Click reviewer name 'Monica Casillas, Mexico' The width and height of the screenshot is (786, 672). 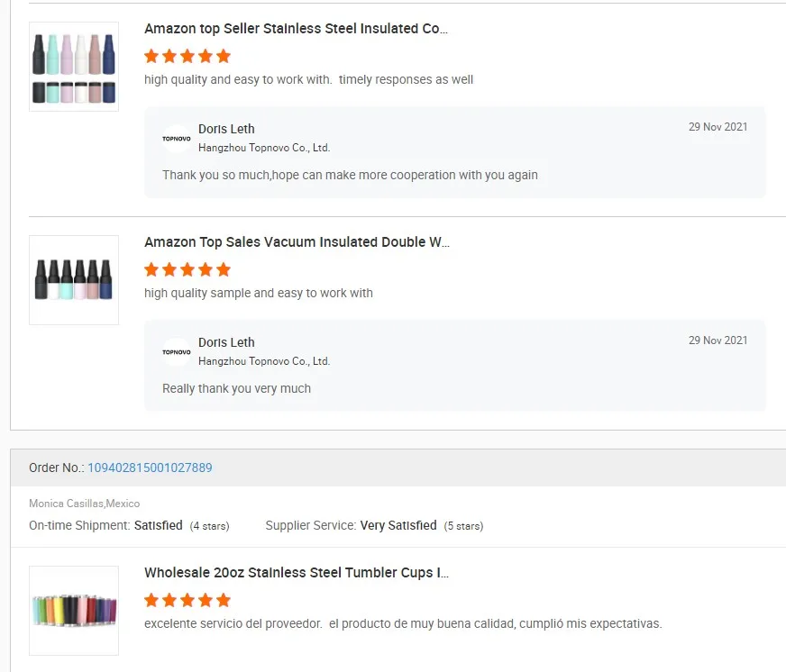coord(84,504)
